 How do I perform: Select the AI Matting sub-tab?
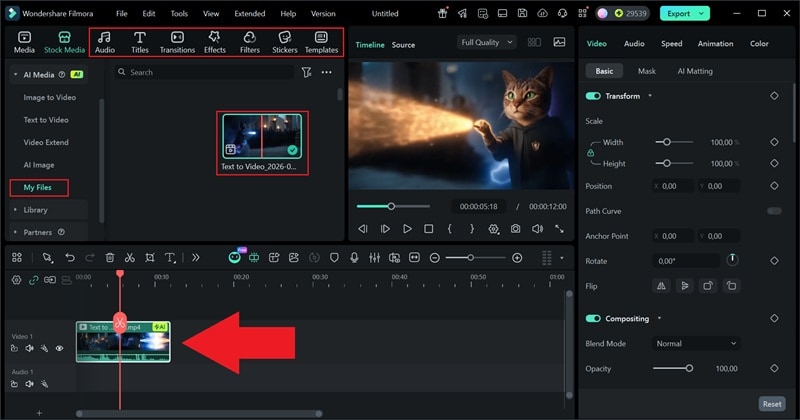pos(695,71)
